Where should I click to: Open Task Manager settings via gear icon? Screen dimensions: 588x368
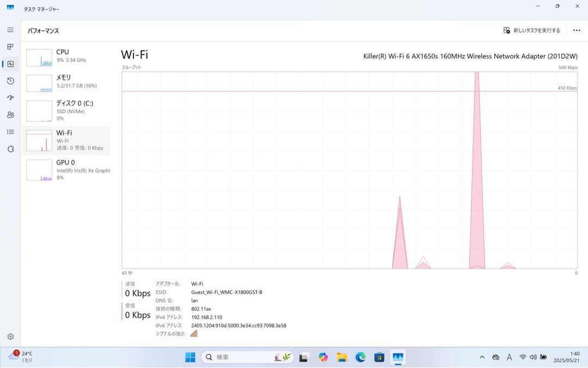tap(10, 337)
